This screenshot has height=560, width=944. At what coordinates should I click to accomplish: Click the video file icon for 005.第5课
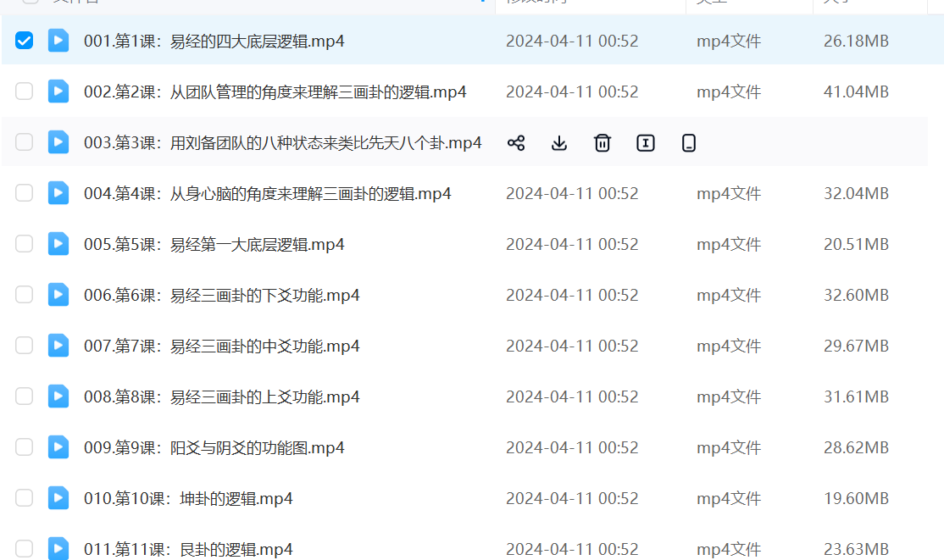[58, 244]
